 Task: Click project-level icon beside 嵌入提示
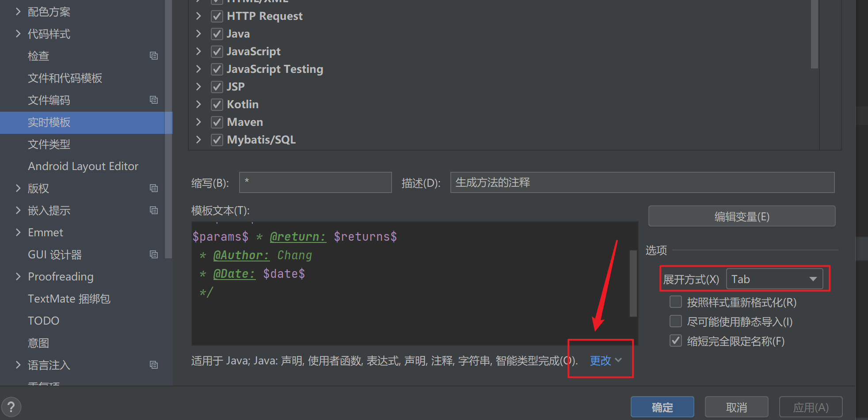[x=154, y=210]
